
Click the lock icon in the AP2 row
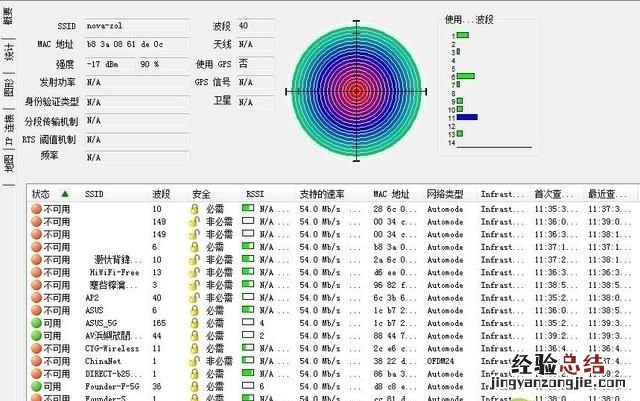(x=196, y=297)
